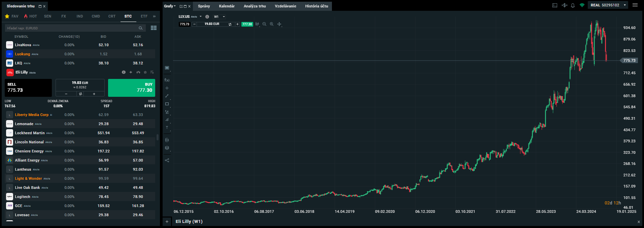Screen dimensions: 644x228
Task: Select the text tool in chart sidebar
Action: [167, 127]
